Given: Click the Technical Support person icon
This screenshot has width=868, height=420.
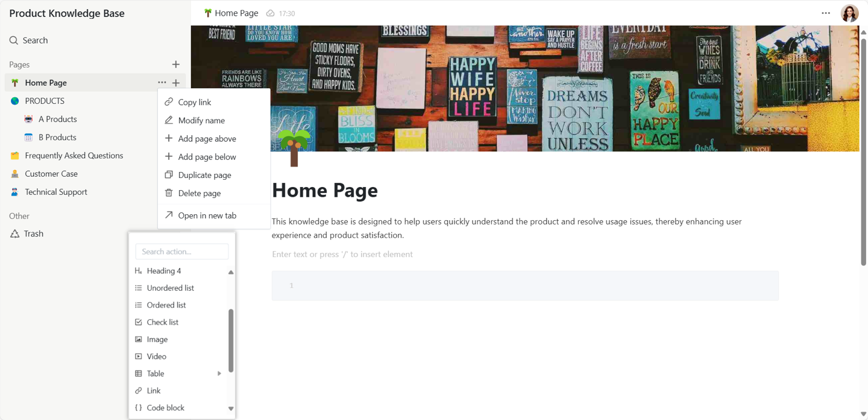Looking at the screenshot, I should [x=15, y=192].
